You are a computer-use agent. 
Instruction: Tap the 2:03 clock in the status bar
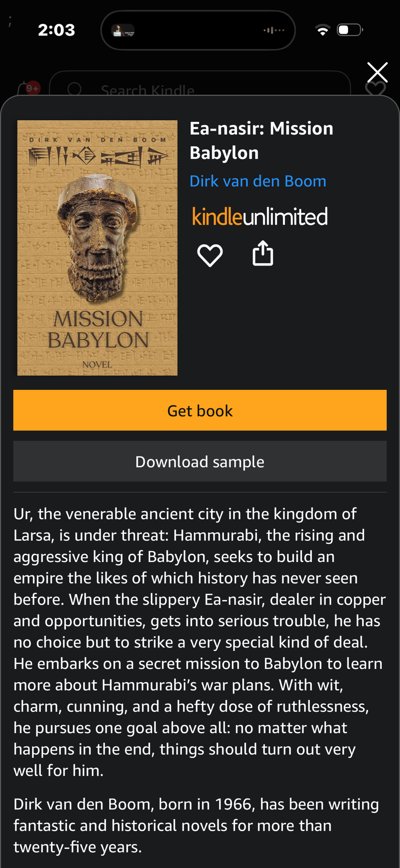56,30
